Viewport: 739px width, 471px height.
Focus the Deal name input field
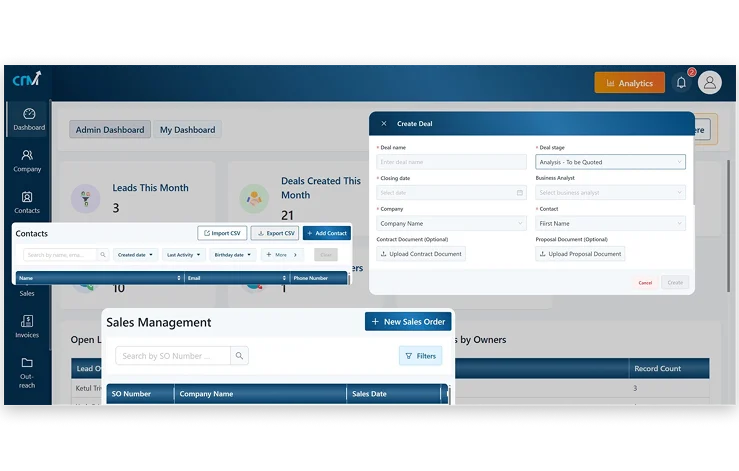tap(451, 162)
